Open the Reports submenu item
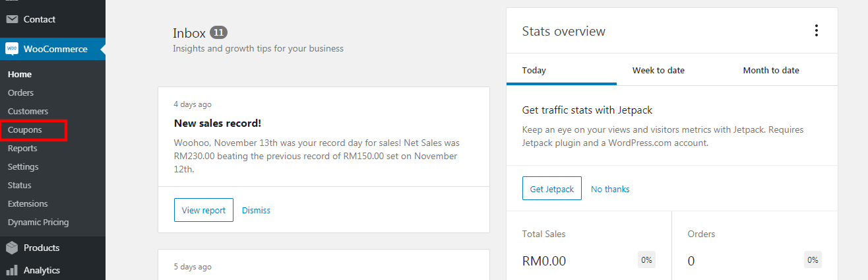868x280 pixels. click(22, 149)
